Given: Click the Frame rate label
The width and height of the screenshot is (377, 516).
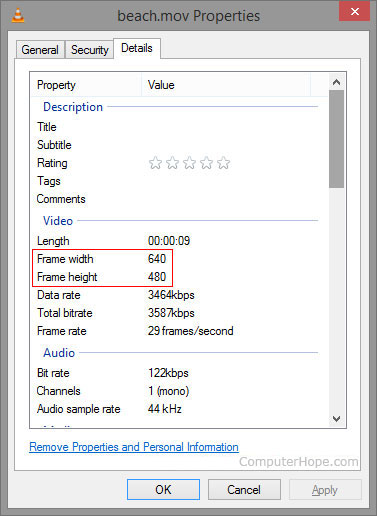Looking at the screenshot, I should (62, 331).
